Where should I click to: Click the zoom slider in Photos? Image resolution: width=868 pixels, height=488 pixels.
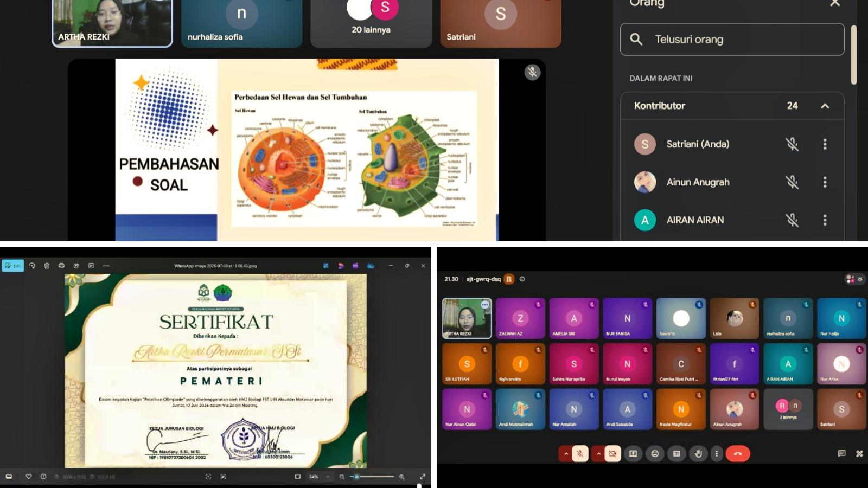point(373,477)
